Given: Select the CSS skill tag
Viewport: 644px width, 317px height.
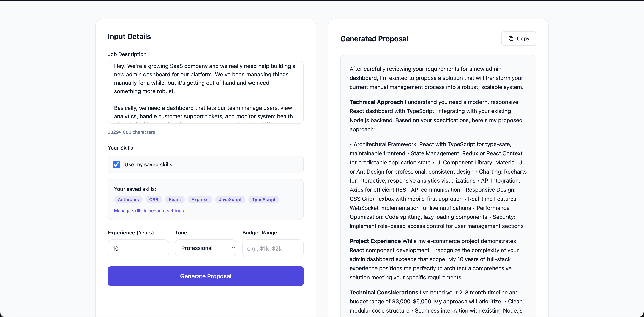Looking at the screenshot, I should pos(154,199).
